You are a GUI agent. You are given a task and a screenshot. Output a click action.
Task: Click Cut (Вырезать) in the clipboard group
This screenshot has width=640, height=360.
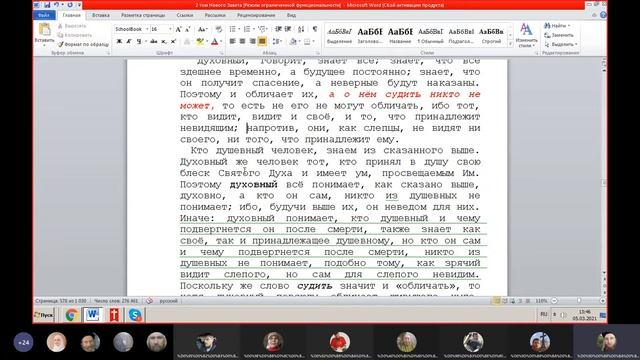point(72,26)
